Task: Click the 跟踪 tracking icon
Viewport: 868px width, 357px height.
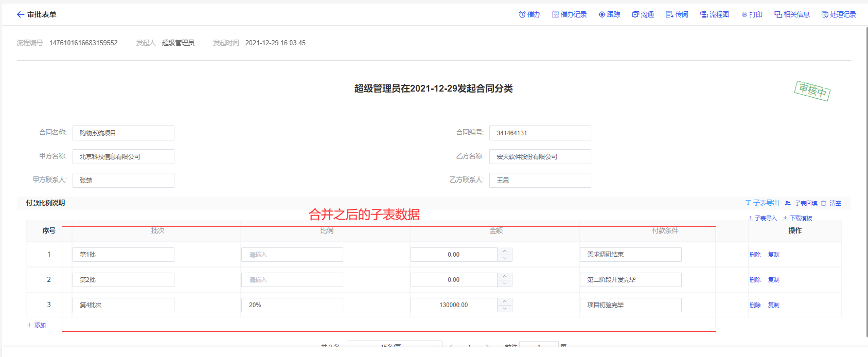Action: pyautogui.click(x=601, y=14)
